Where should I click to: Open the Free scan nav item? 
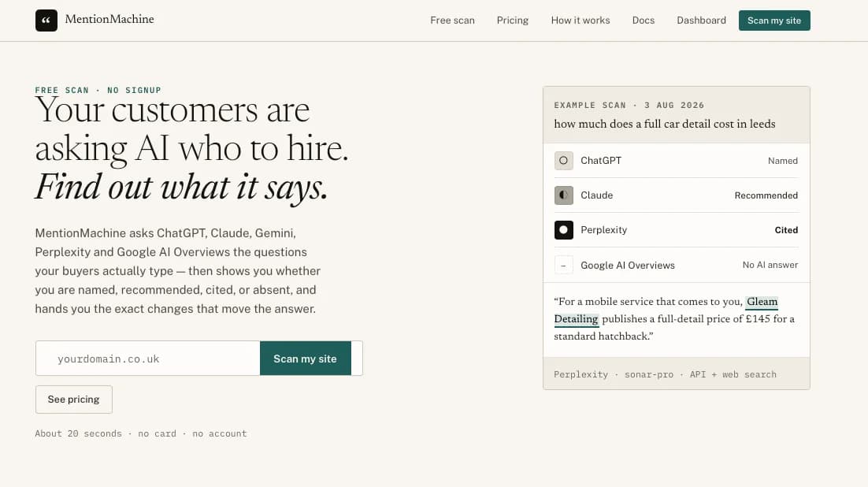click(x=452, y=20)
